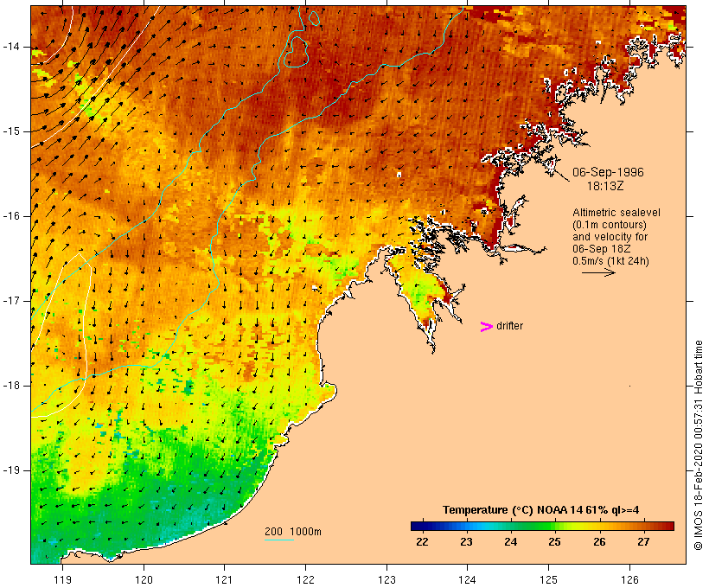The width and height of the screenshot is (709, 588).
Task: Click colorbar tick label 27
Action: coord(643,542)
